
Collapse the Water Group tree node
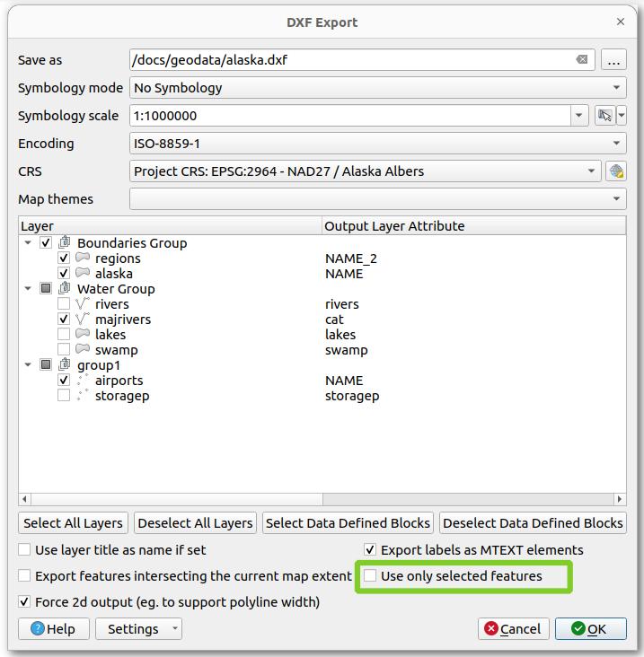pyautogui.click(x=28, y=289)
